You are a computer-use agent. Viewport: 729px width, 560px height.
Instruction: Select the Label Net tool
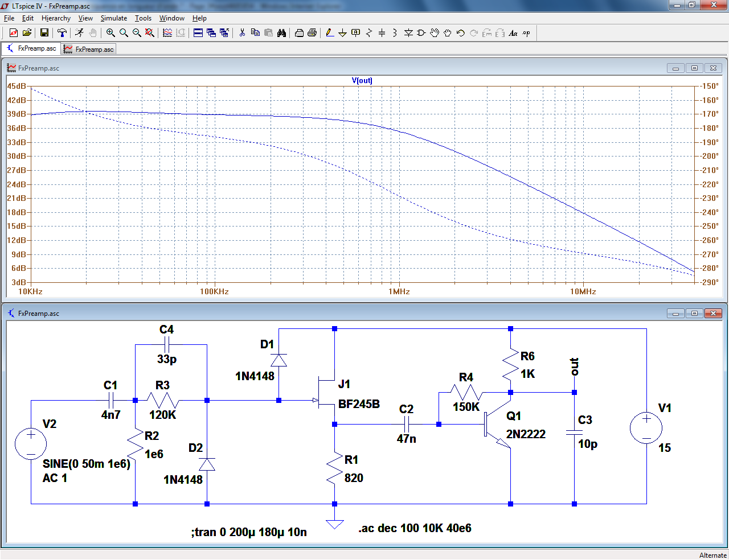tap(356, 33)
